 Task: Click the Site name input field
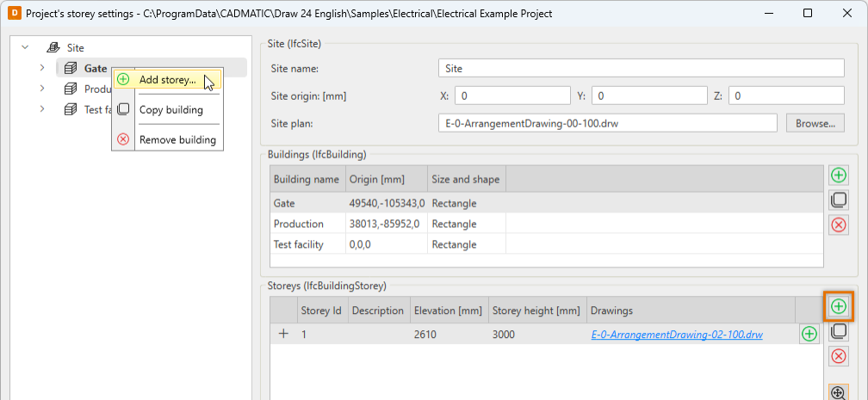[x=641, y=68]
